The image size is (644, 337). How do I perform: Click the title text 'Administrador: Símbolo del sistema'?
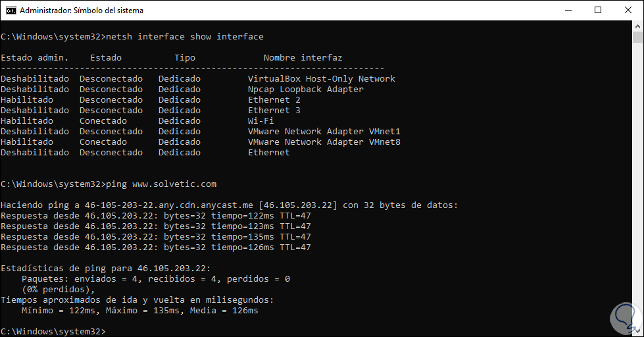coord(81,11)
